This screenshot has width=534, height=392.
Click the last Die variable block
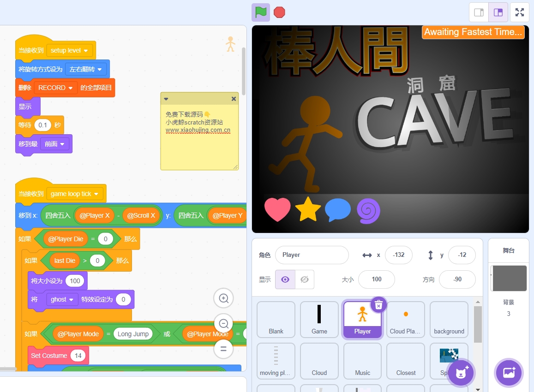(65, 261)
